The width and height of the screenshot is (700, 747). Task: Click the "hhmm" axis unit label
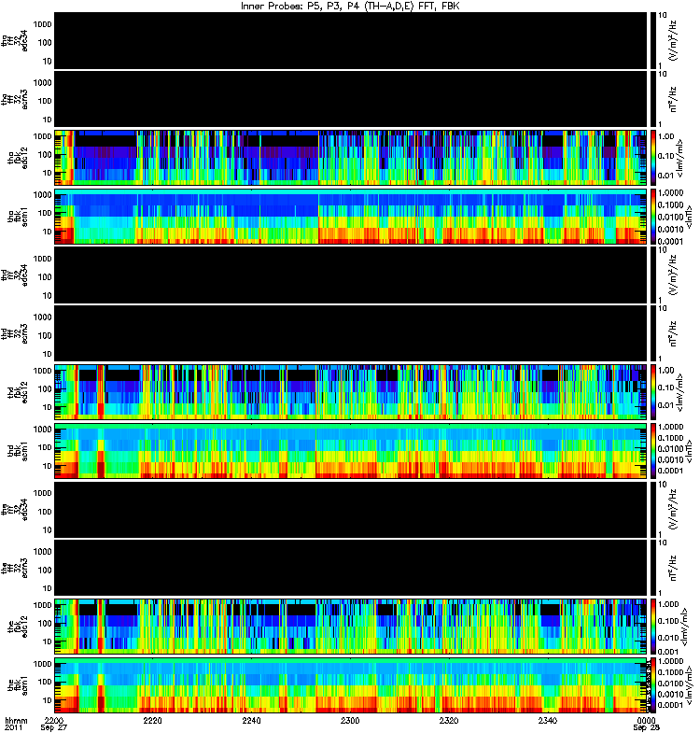tap(16, 720)
